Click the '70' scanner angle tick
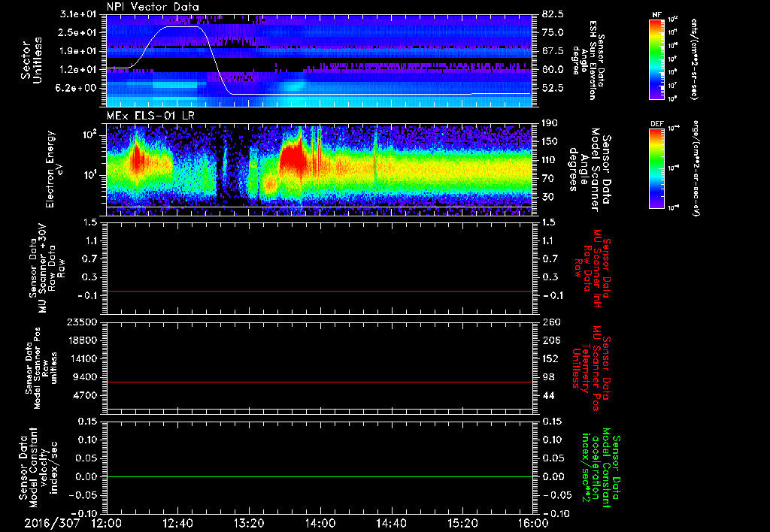 pos(548,179)
